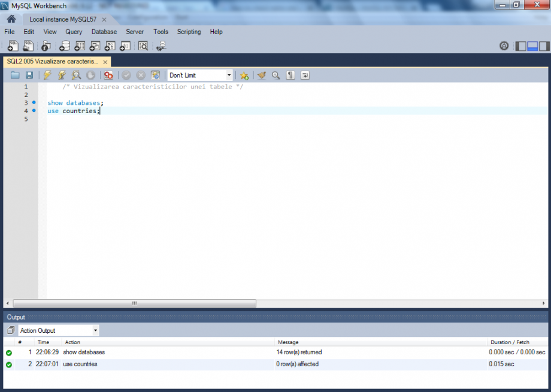Toggle left sidebar panel visibility
This screenshot has height=392, width=551.
[x=521, y=46]
